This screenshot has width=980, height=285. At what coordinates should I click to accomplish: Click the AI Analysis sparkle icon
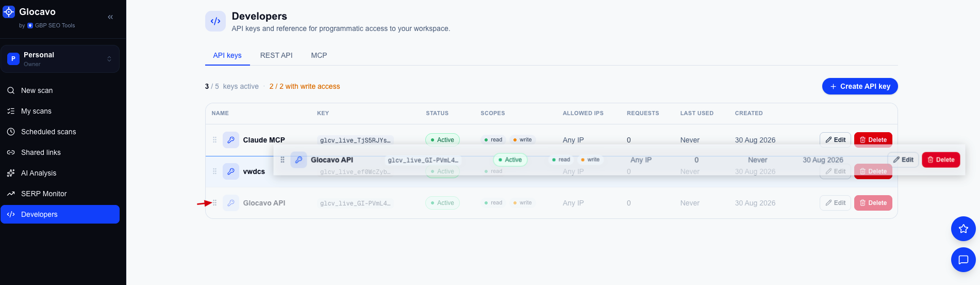[11, 173]
